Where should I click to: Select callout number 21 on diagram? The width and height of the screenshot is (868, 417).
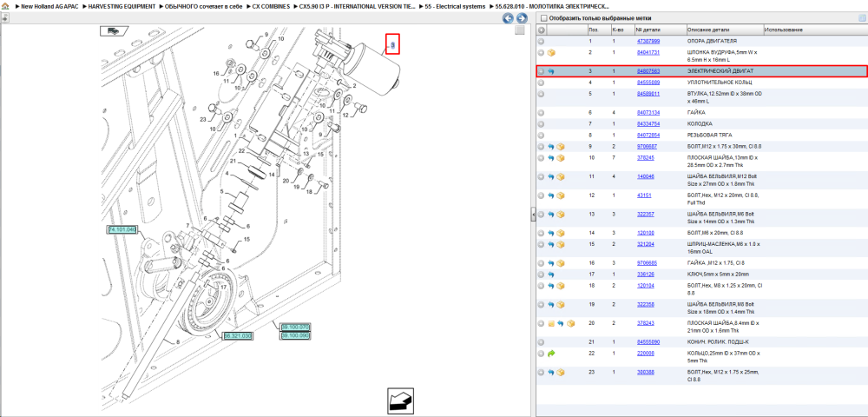(233, 161)
